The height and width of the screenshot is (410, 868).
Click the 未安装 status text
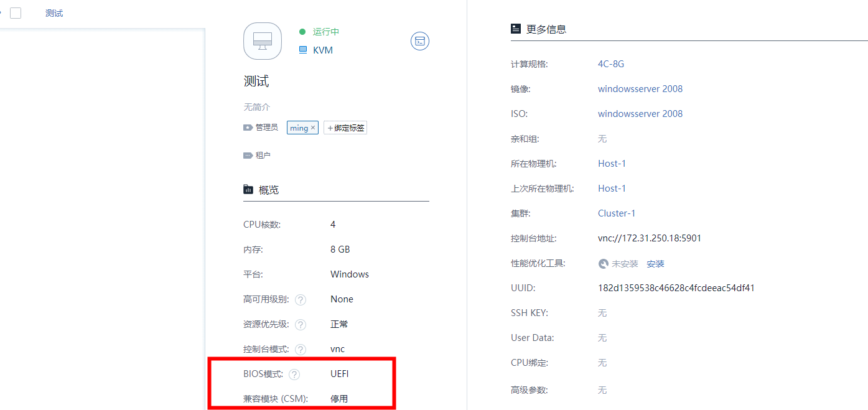[625, 264]
